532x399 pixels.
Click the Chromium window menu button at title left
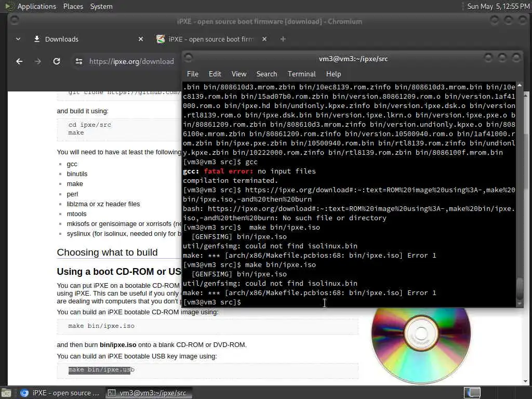coord(14,20)
